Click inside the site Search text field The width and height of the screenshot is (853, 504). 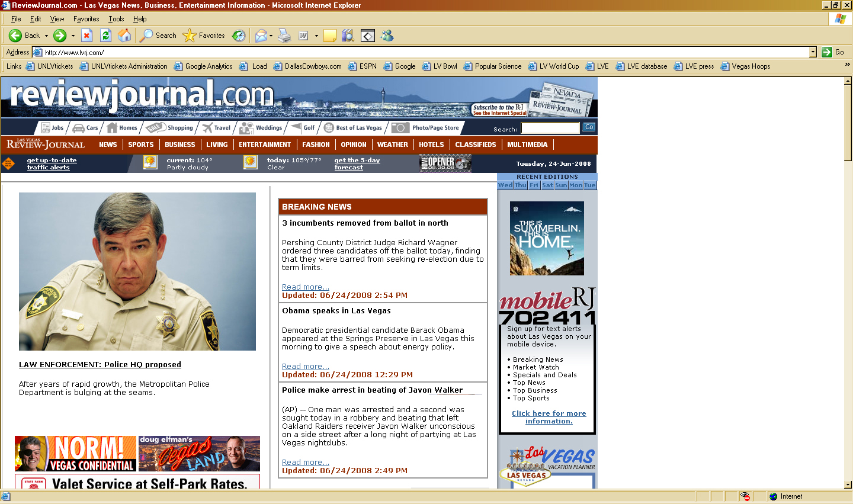(x=550, y=128)
